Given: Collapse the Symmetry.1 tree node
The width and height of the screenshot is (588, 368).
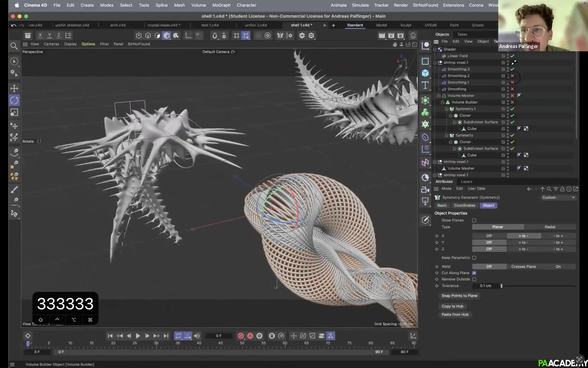Looking at the screenshot, I should pos(447,109).
